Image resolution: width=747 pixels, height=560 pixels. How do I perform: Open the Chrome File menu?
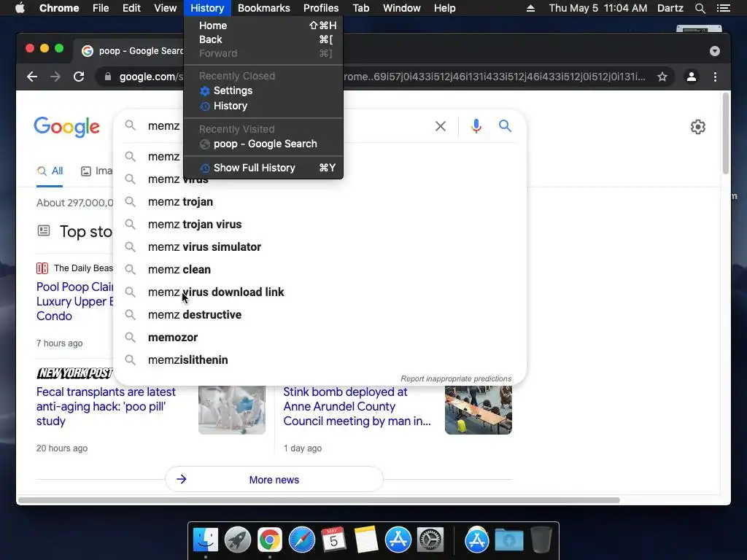pyautogui.click(x=101, y=8)
